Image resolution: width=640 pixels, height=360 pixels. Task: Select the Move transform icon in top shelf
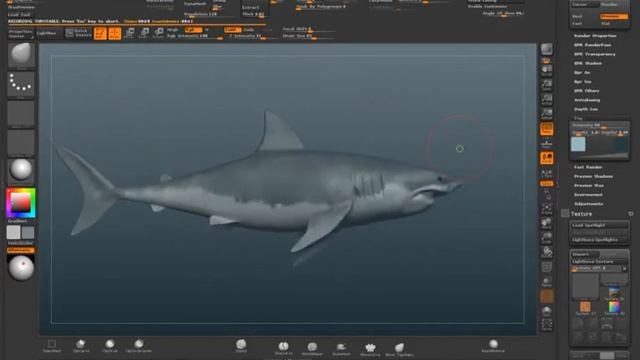point(130,33)
